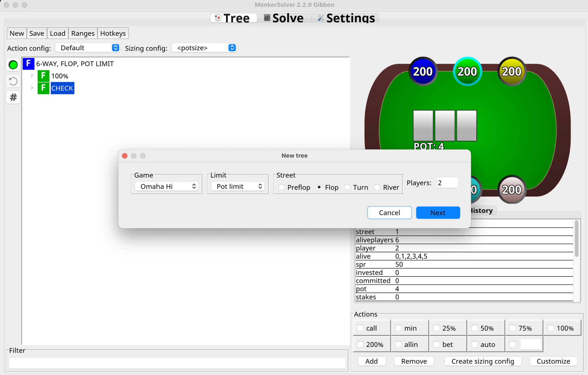Select the Turn radio button
Viewport: 588px width, 375px height.
coord(347,187)
